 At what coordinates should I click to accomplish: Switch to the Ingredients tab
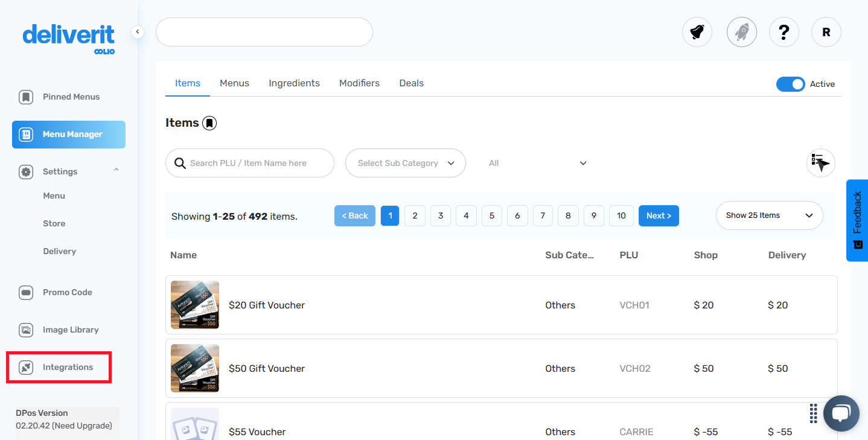[294, 83]
